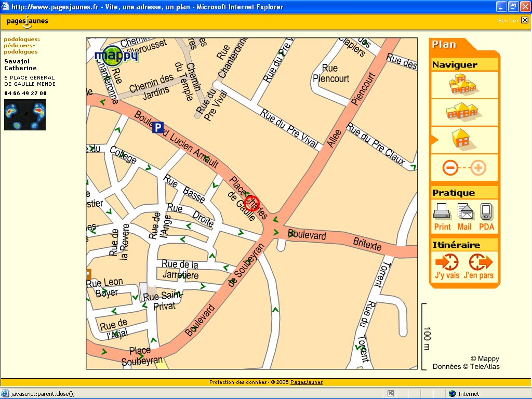Click the Place Soubeyran label on map

[142, 356]
